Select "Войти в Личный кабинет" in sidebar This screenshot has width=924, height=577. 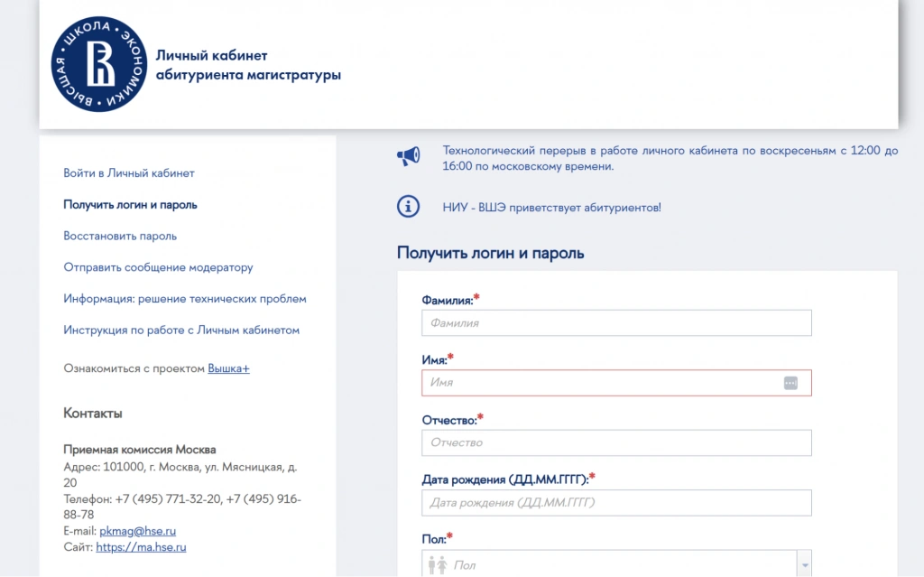tap(130, 173)
